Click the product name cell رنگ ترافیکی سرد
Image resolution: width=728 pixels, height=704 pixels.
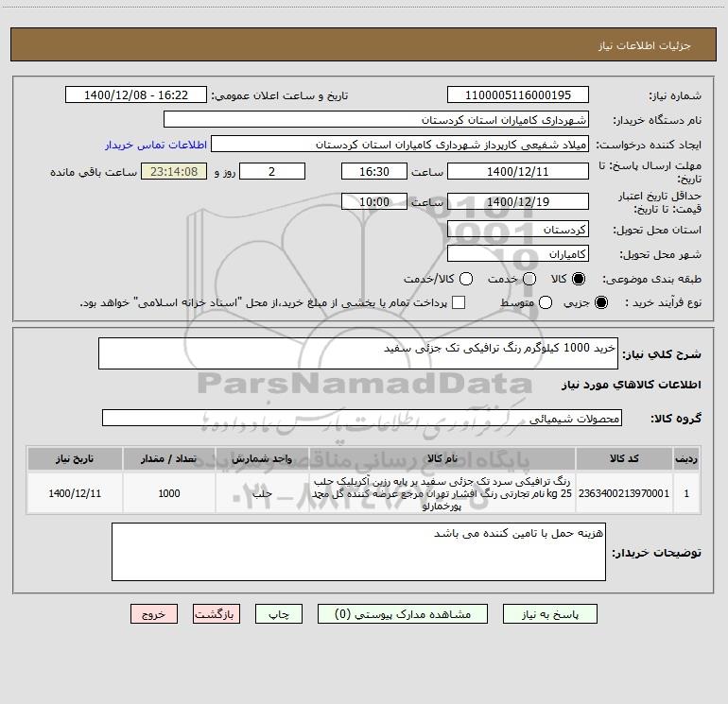(x=442, y=493)
